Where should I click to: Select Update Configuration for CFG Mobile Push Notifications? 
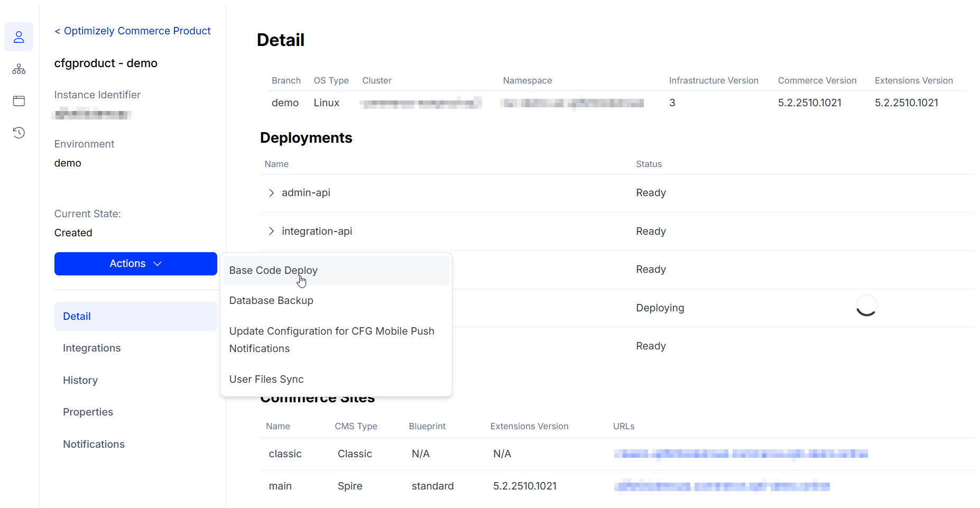[x=331, y=339]
